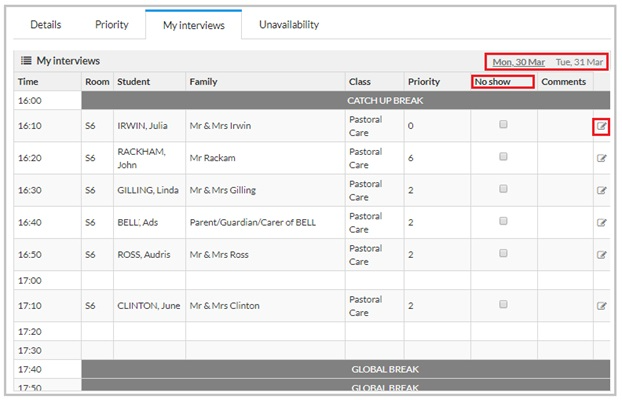Viewport: 622px width, 400px height.
Task: Edit the IRWIN, Julia interview row
Action: [601, 127]
